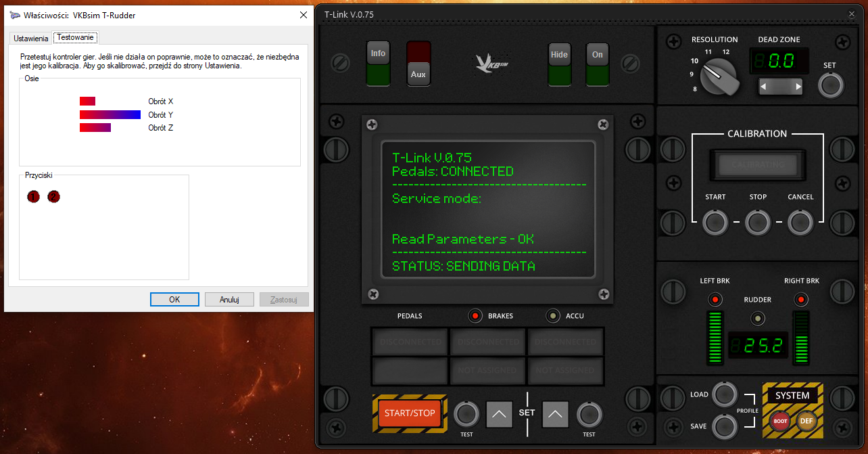Click the Calibrating indicator lamp

(x=758, y=164)
